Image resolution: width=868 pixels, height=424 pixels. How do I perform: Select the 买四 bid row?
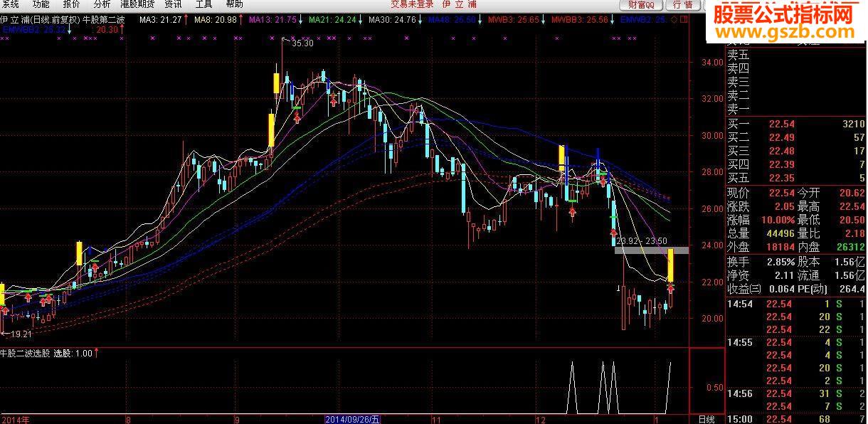click(796, 164)
